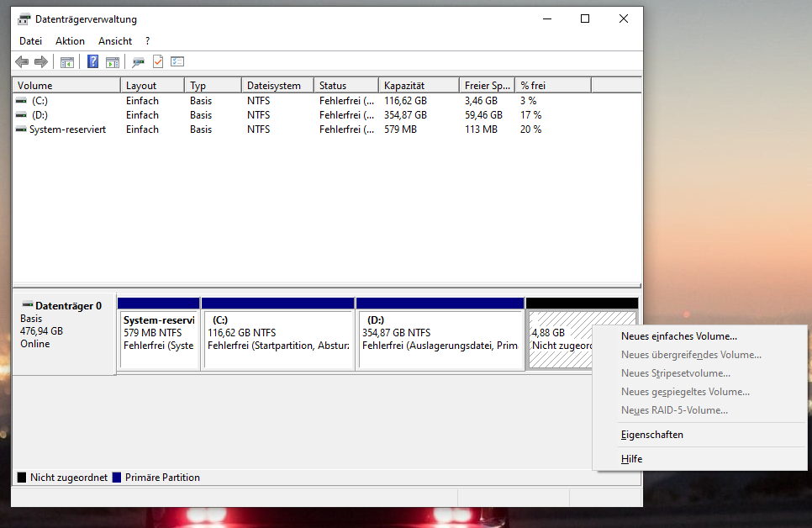Click the checkmark document toolbar icon
The image size is (812, 528).
coord(158,62)
